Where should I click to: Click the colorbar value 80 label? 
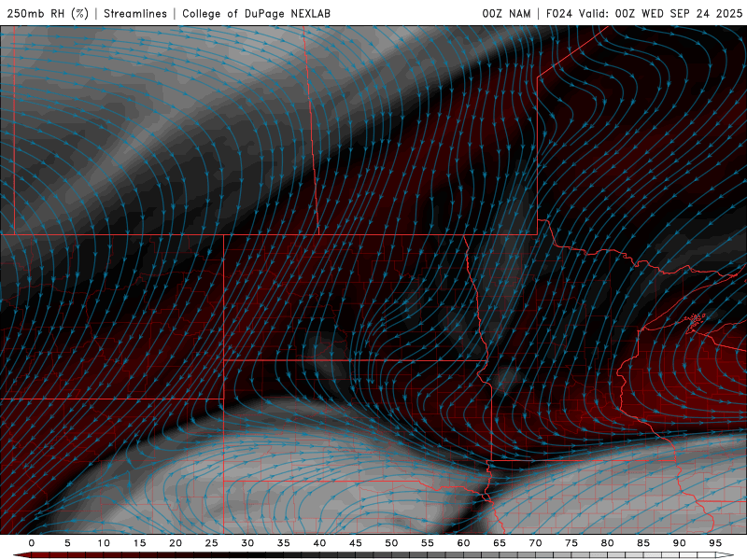pos(608,543)
